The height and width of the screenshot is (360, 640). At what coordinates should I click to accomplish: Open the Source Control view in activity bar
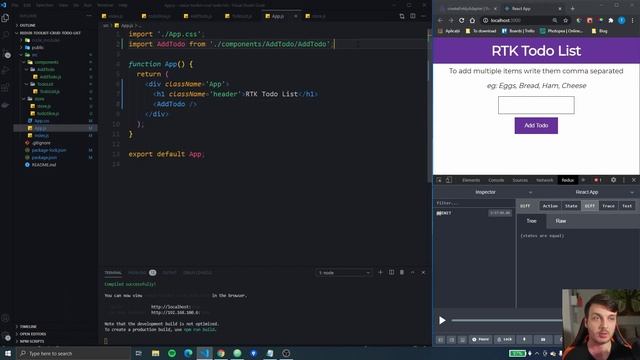tap(7, 54)
